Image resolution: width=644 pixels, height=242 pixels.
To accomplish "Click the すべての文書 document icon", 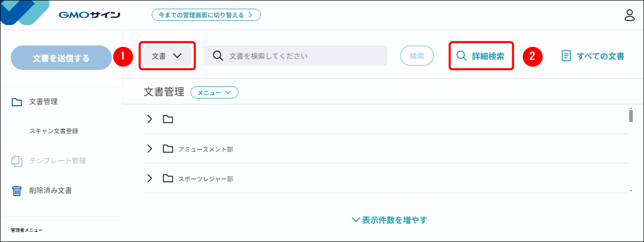I will 566,56.
